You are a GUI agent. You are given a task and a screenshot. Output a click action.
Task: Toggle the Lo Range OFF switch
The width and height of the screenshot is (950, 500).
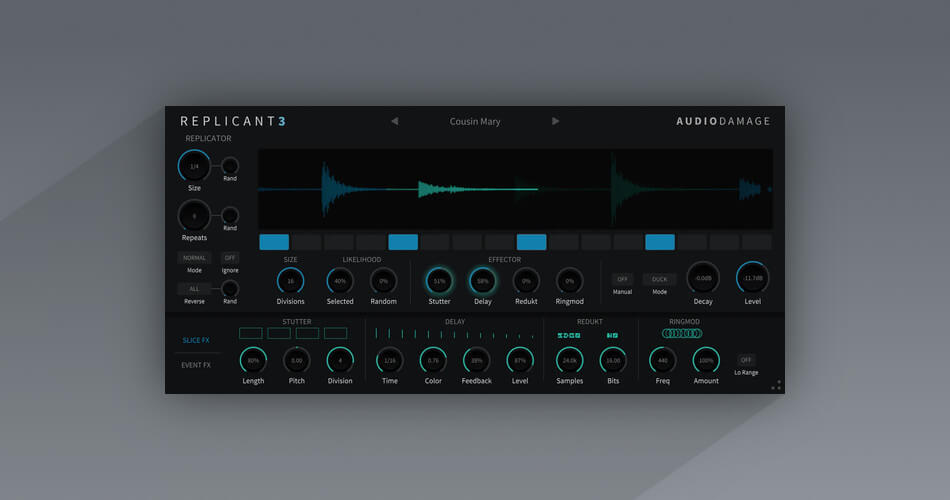click(x=746, y=360)
